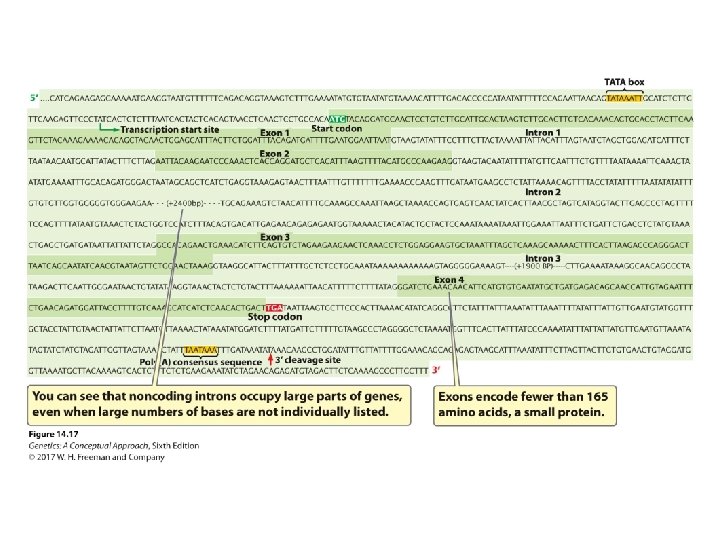Click the callout "Exons encode fewer than 165"

[x=525, y=405]
